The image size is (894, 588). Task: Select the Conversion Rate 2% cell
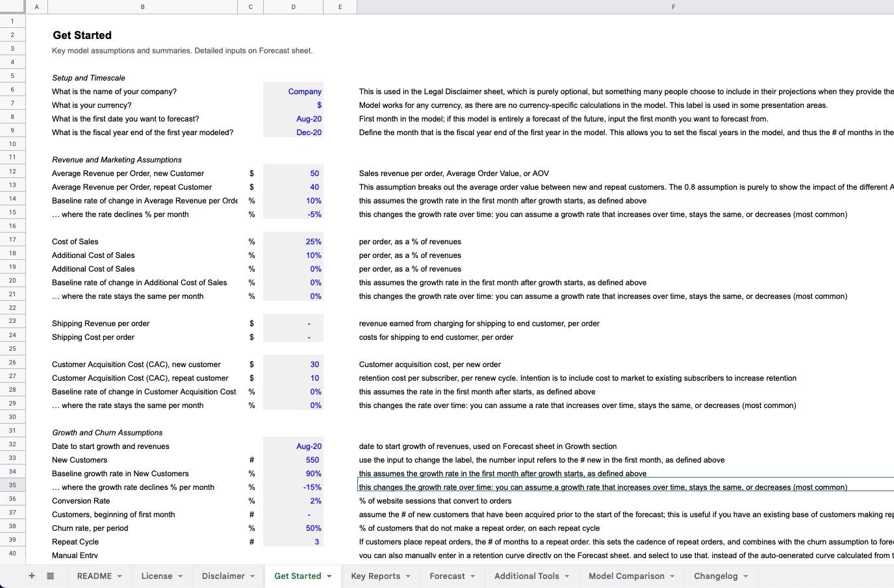(293, 501)
